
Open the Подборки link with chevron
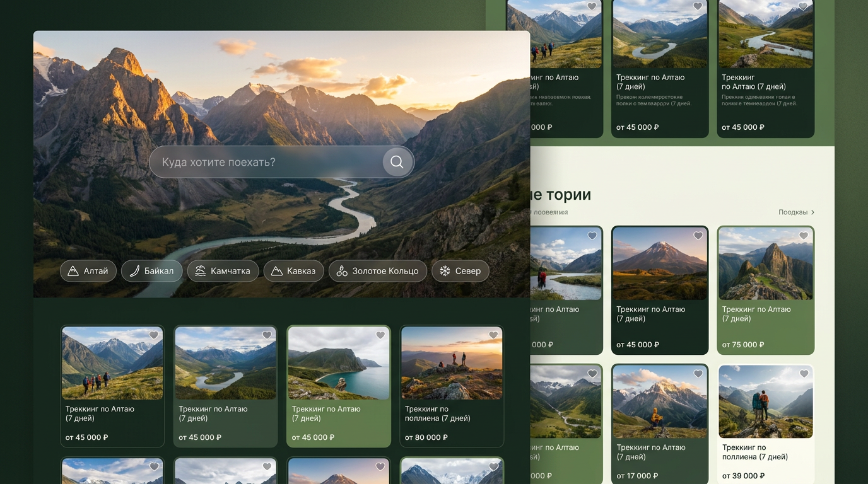pos(797,212)
